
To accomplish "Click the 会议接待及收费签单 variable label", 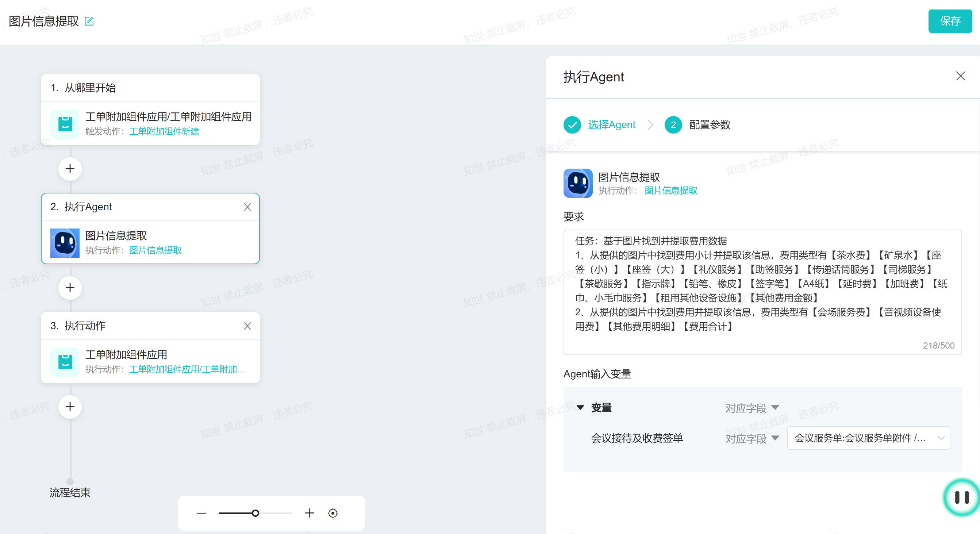I will tap(637, 438).
